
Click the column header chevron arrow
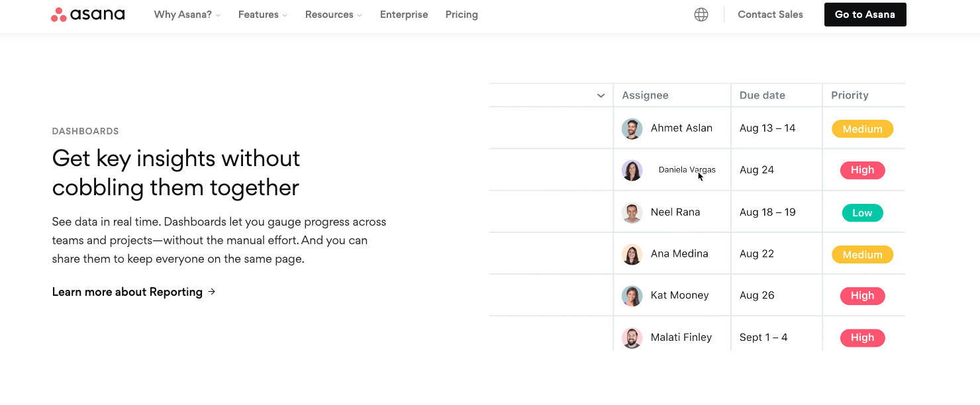pos(601,96)
